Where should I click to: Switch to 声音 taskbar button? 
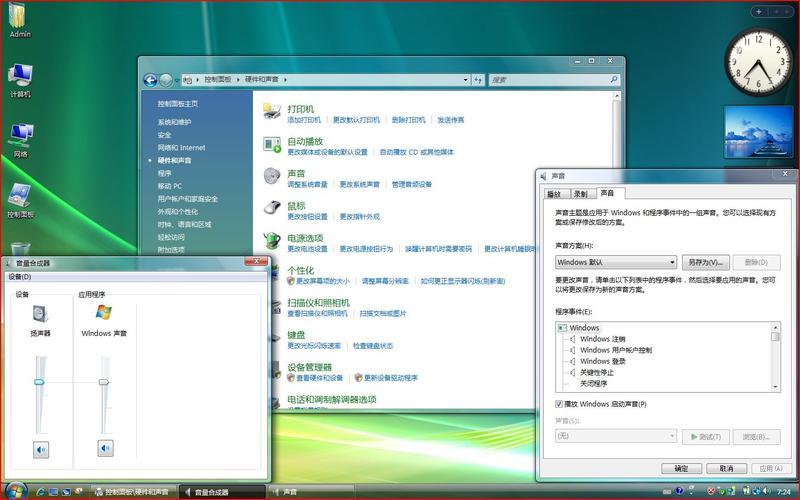tap(311, 492)
